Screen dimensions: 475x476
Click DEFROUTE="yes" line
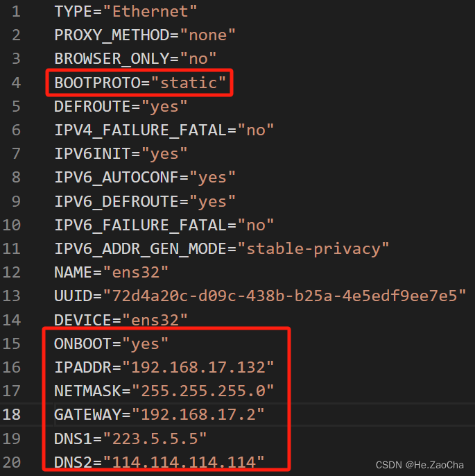point(121,107)
